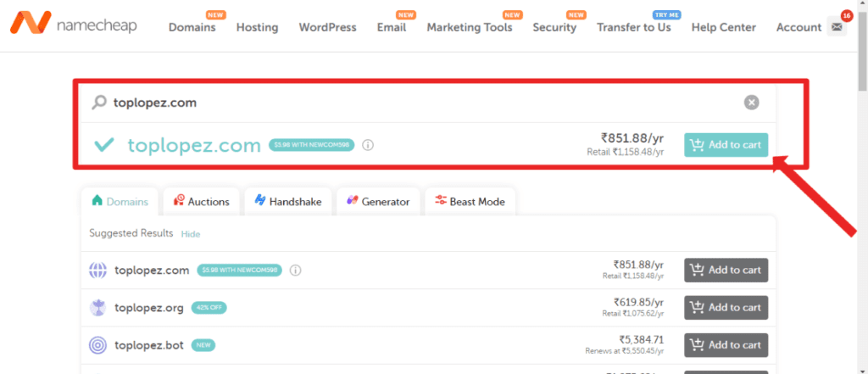Click the NEW badge on toplopez.bot

point(203,345)
